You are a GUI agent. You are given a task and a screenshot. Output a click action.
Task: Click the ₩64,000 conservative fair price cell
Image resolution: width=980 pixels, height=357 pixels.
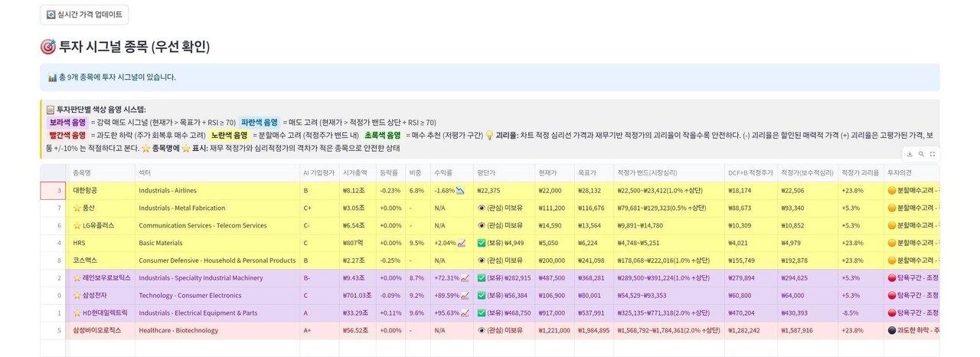click(807, 295)
